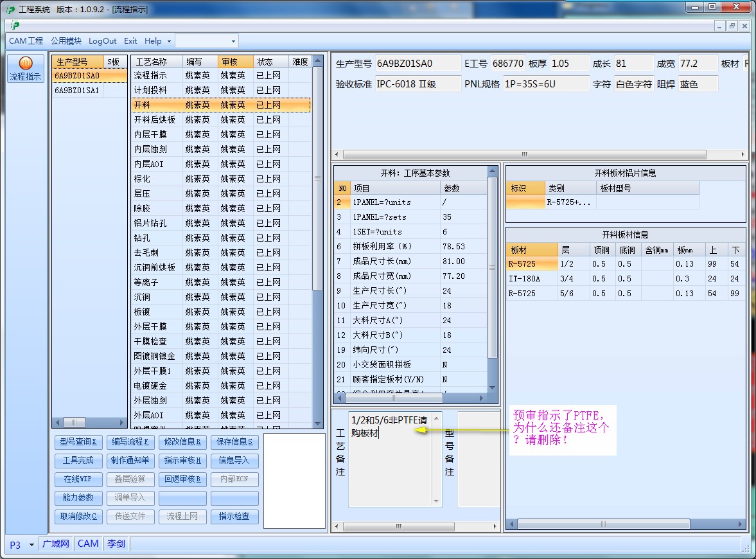Click the 保存信息 button

coord(234,442)
